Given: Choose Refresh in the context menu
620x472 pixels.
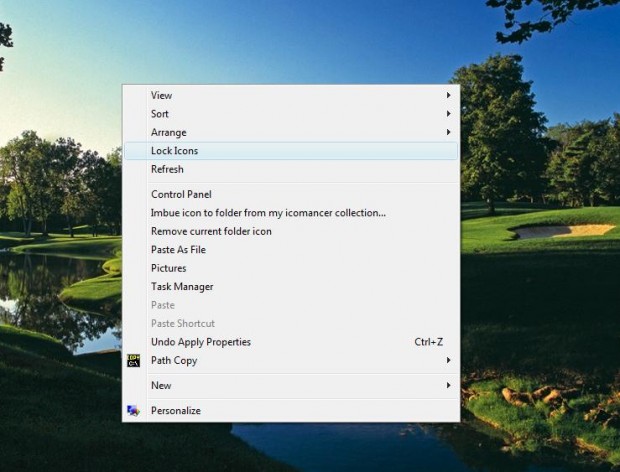Looking at the screenshot, I should 167,169.
